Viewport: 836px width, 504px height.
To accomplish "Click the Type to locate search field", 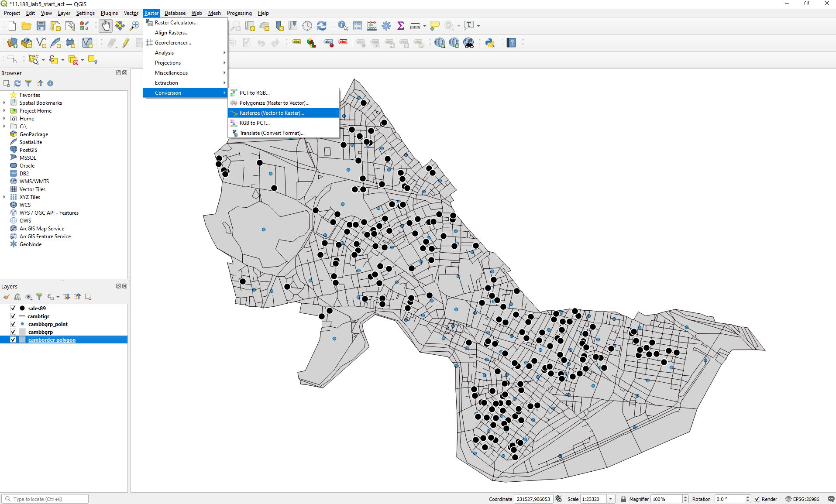I will pos(48,499).
